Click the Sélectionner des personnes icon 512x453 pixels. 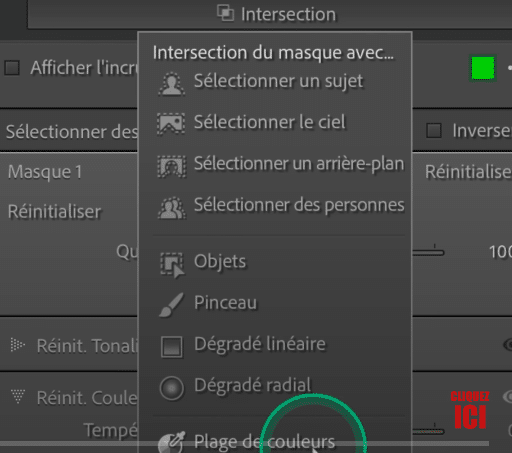(x=172, y=208)
